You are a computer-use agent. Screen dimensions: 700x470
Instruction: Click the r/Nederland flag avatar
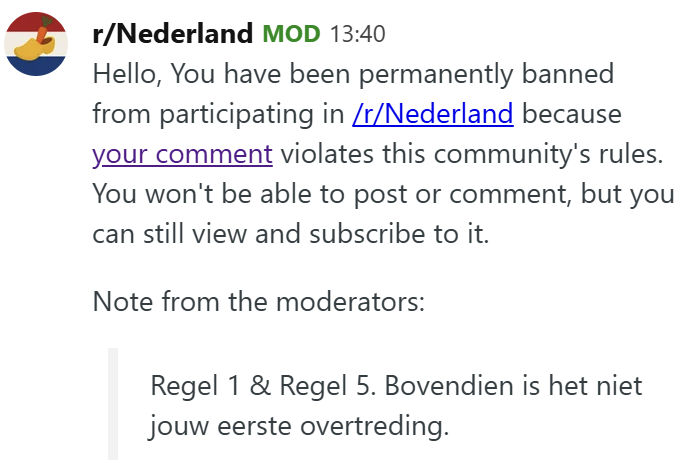pos(37,44)
